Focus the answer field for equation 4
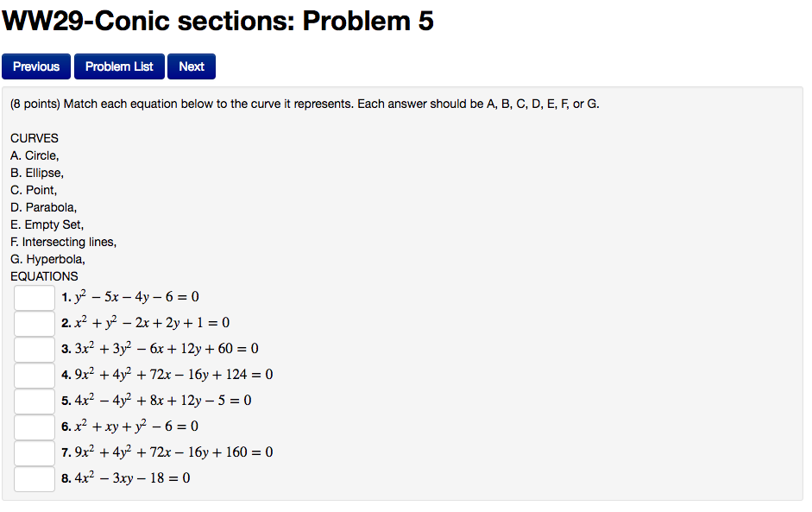This screenshot has height=512, width=812. click(x=34, y=375)
